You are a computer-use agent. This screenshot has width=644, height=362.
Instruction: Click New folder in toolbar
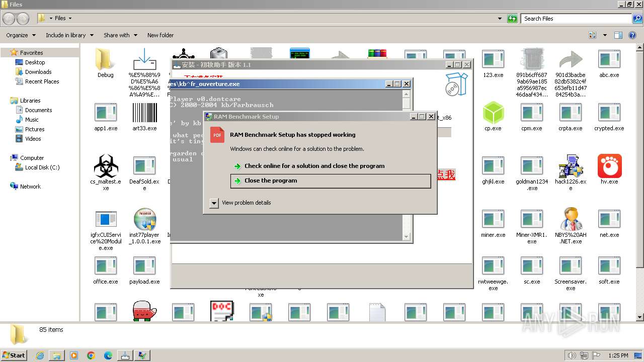click(160, 35)
